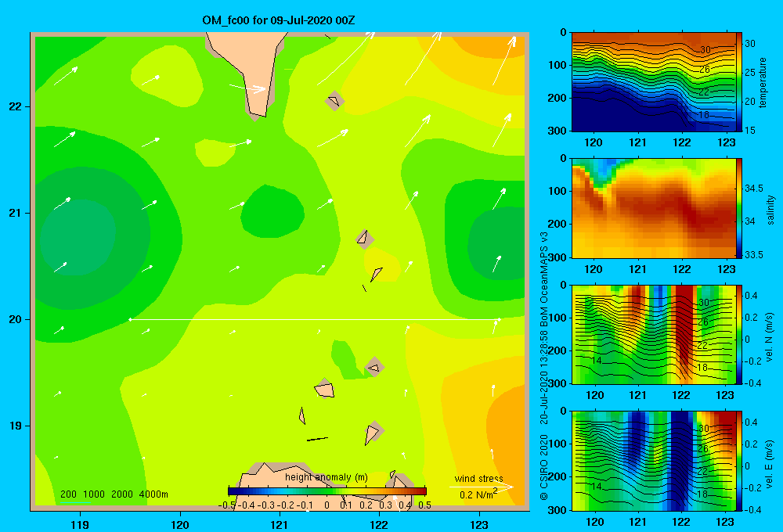The width and height of the screenshot is (783, 532).
Task: Click the "height anomaly (m)" legend label
Action: pos(326,477)
